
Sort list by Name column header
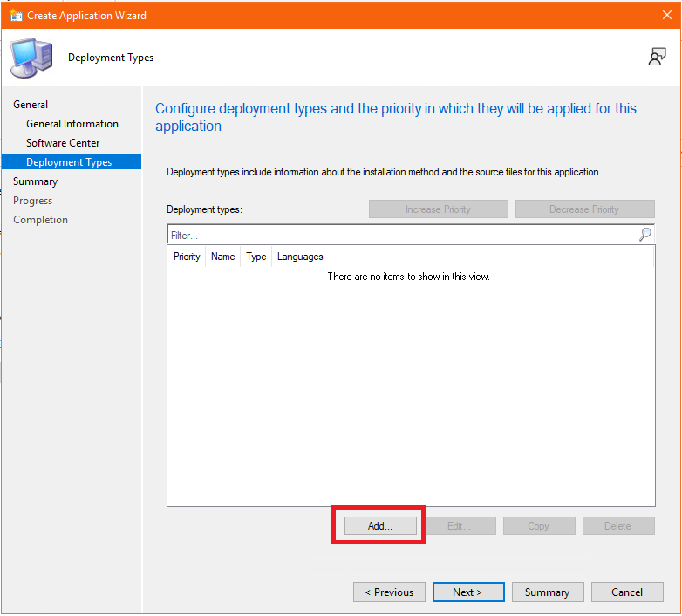click(x=223, y=257)
